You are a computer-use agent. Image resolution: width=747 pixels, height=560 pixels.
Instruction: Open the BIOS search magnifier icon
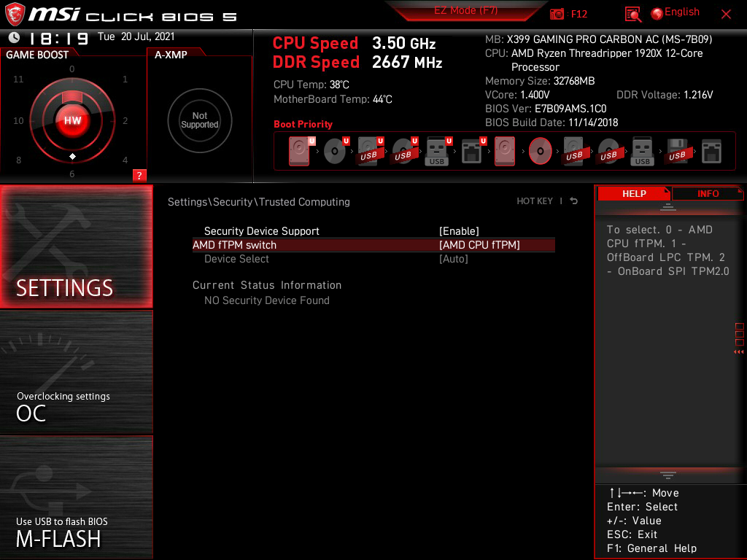632,15
